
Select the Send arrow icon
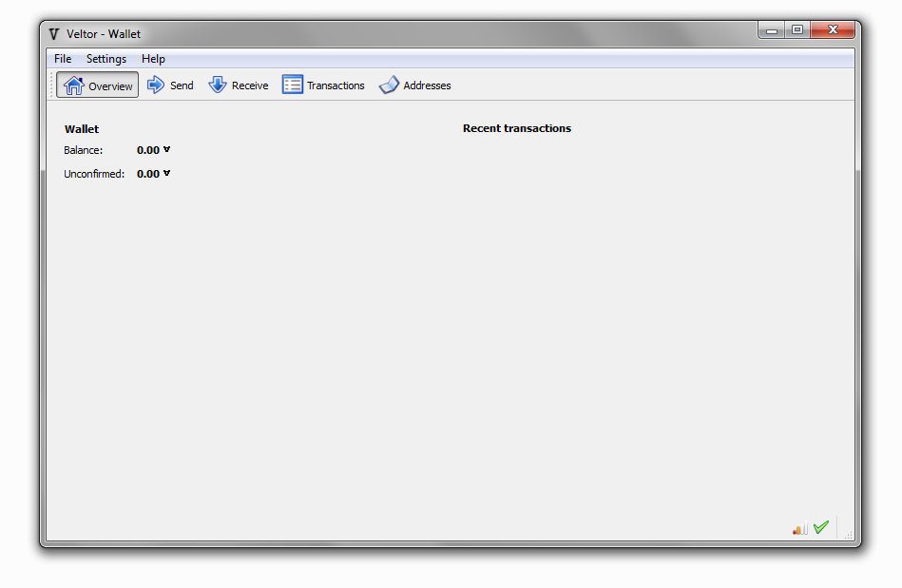click(x=156, y=85)
